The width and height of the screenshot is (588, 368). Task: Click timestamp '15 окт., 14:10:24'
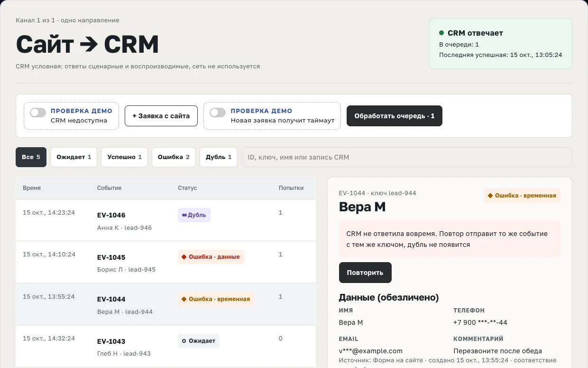pos(49,255)
